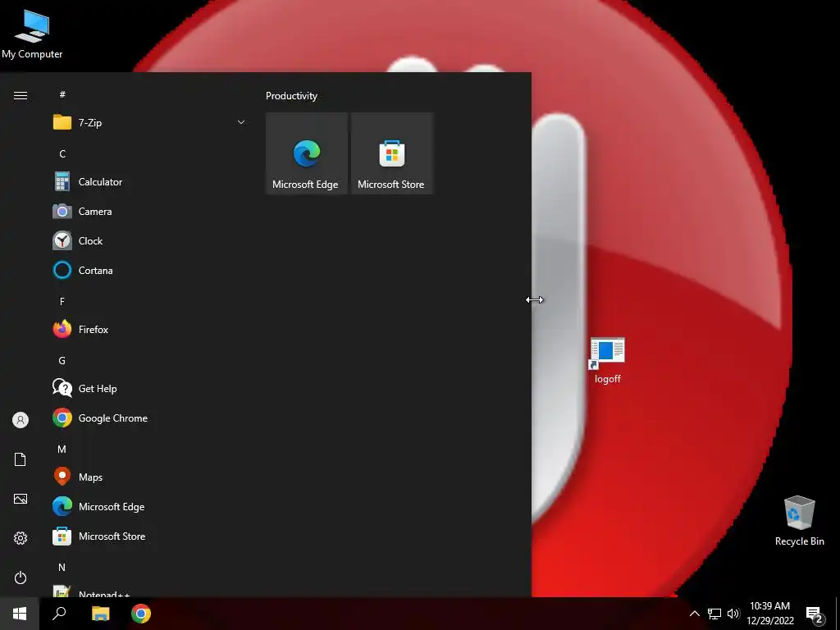Open Get Help

point(150,388)
